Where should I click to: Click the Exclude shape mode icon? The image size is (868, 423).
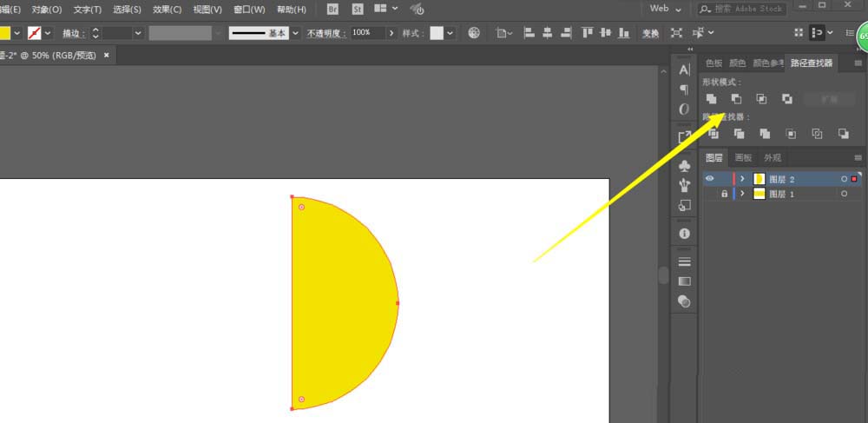(787, 99)
